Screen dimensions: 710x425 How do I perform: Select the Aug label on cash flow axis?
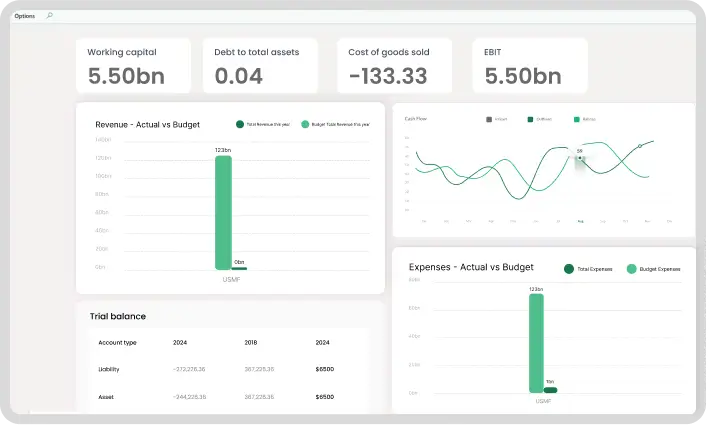[580, 221]
